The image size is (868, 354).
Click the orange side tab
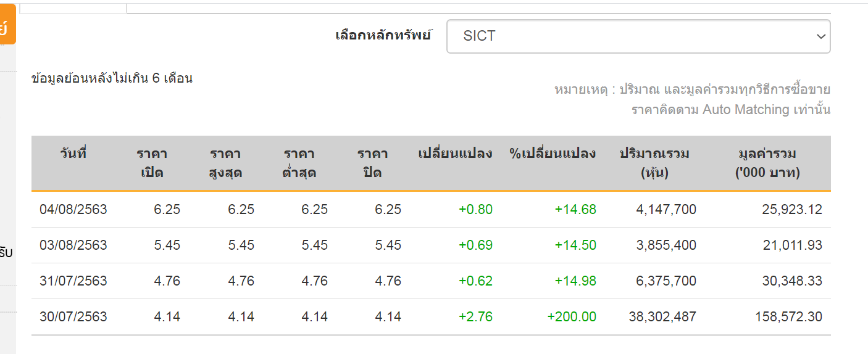(7, 25)
